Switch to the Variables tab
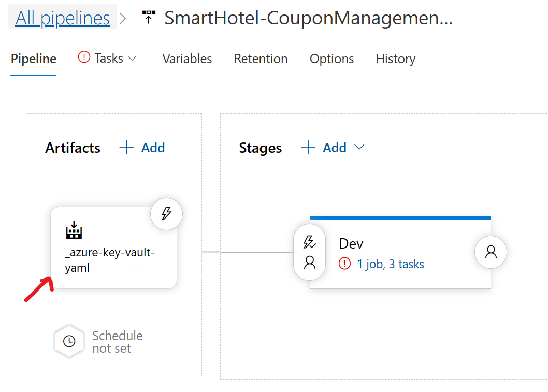 coord(187,59)
